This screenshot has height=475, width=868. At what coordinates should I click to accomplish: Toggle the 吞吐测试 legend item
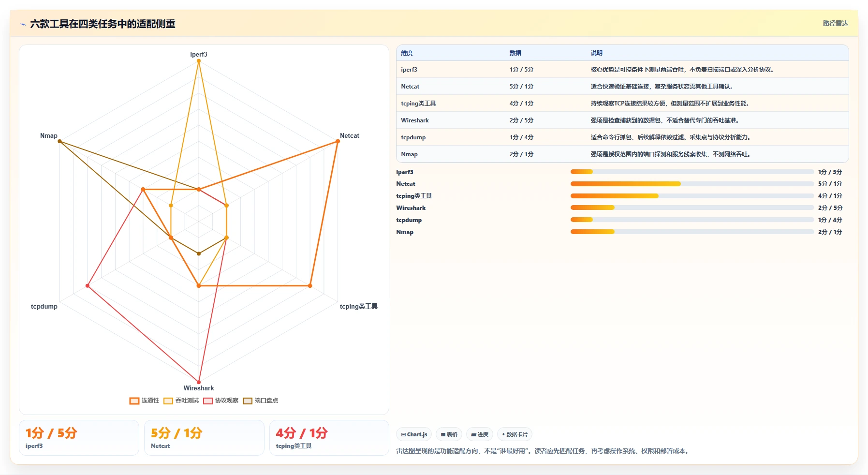[x=181, y=401]
